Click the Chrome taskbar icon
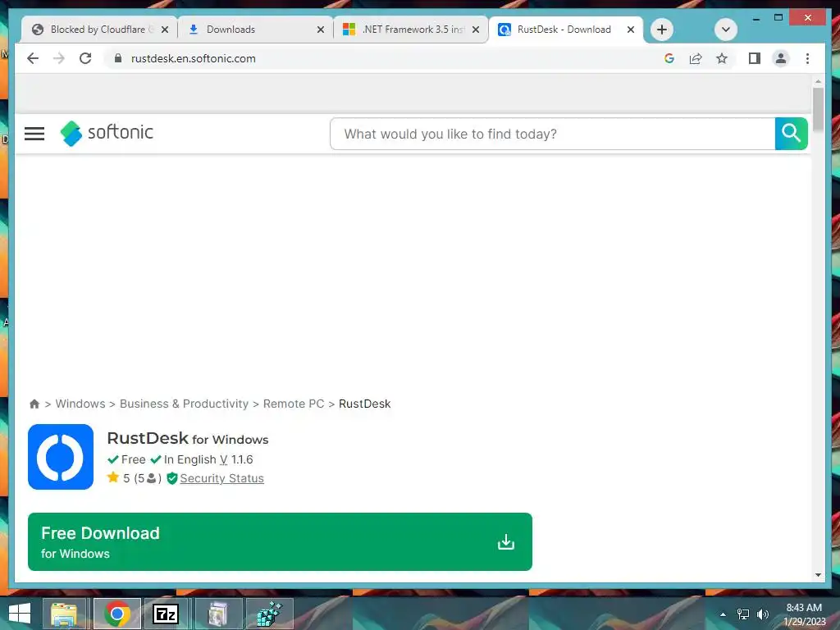840x630 pixels. [117, 614]
